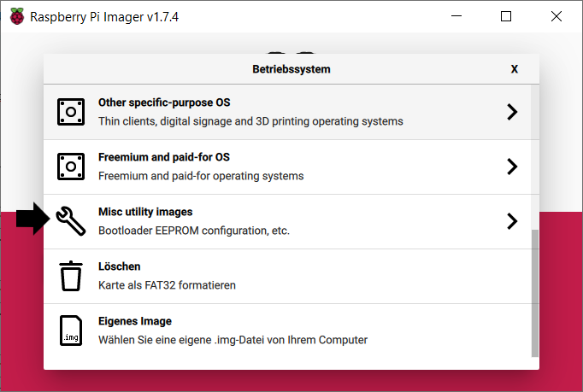583x392 pixels.
Task: Select the Löschen menu entry
Action: 287,276
